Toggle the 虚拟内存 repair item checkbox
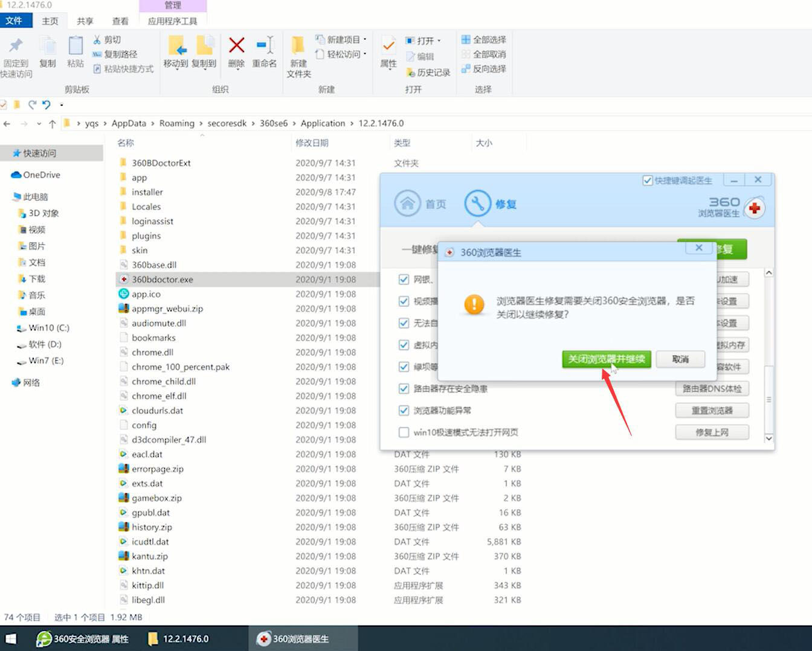This screenshot has width=812, height=651. point(404,345)
